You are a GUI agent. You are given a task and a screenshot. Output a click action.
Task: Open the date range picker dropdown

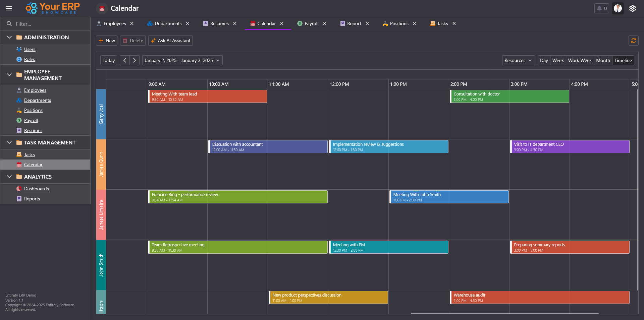click(182, 60)
